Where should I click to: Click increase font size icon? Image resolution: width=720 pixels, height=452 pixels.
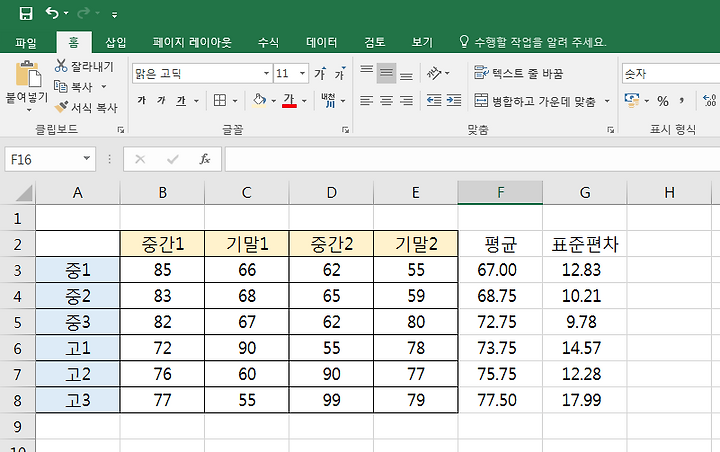320,73
